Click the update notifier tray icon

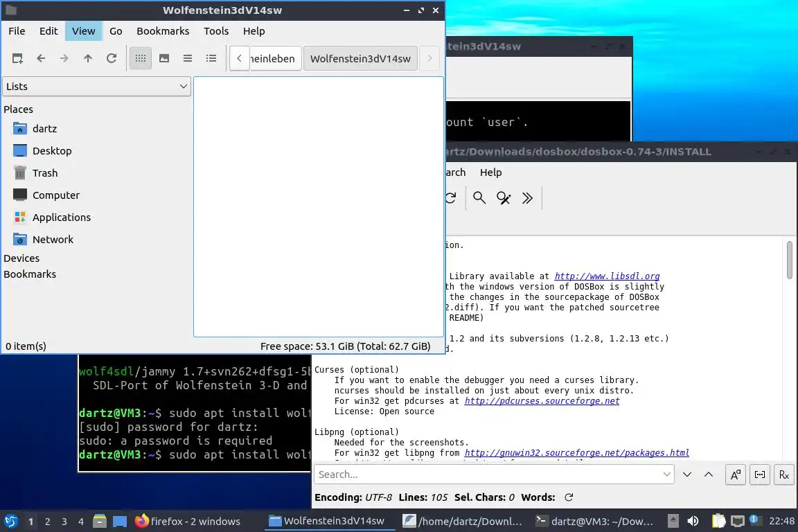[754, 520]
